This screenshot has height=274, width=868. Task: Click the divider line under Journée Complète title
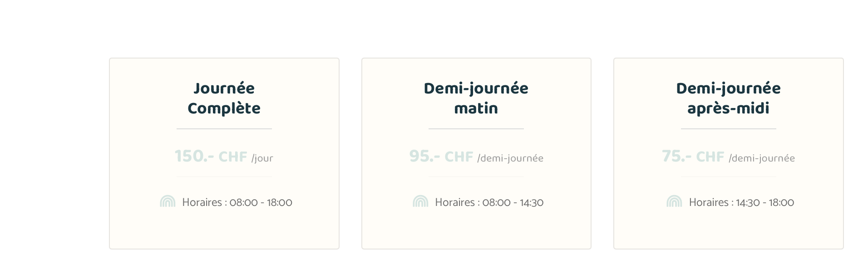[224, 129]
